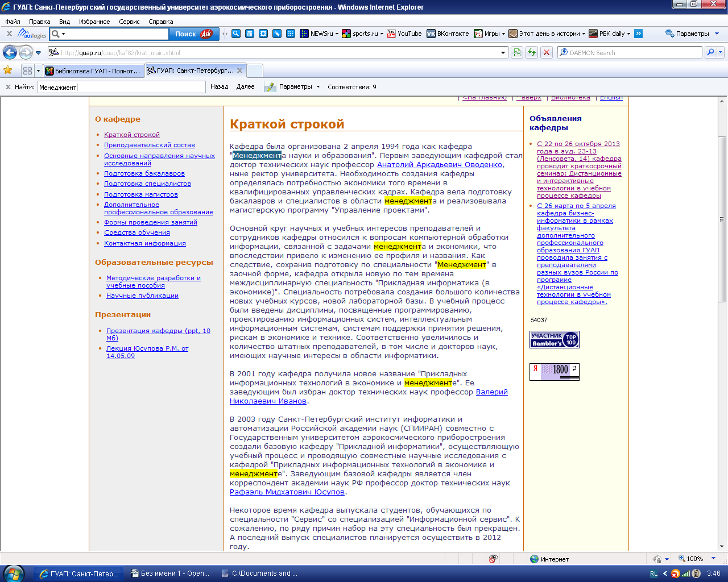Click the Rambler's Top 100 banner
728x582 pixels.
555,339
